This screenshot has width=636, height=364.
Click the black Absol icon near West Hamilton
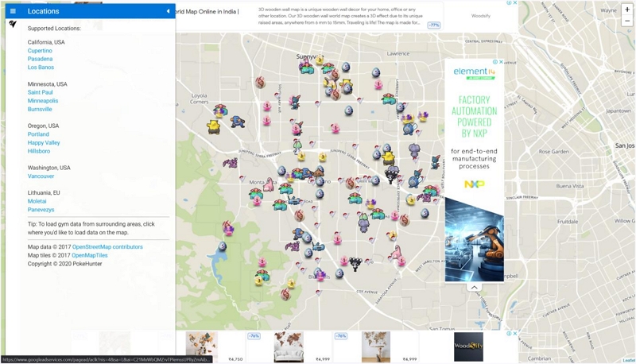(355, 264)
